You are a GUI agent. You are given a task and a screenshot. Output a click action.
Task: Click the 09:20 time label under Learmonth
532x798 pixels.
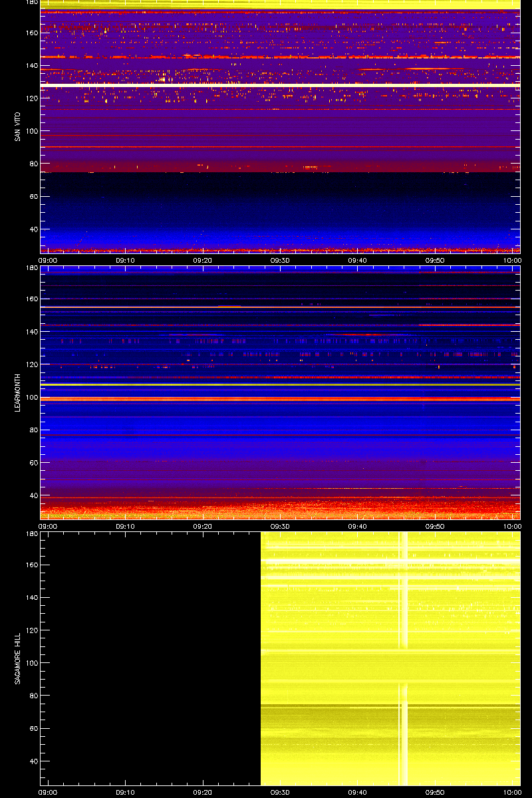(x=203, y=527)
